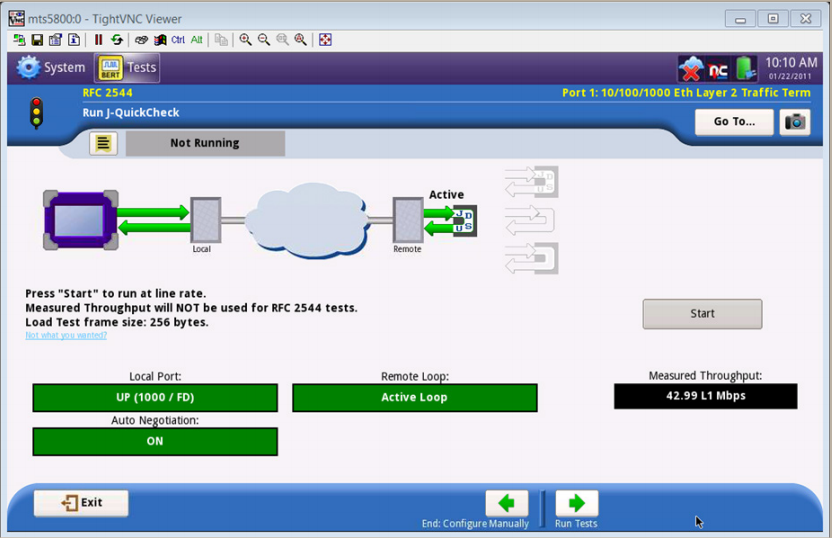Viewport: 832px width, 538px height.
Task: Click the green right arrow Run Tests button
Action: click(576, 503)
